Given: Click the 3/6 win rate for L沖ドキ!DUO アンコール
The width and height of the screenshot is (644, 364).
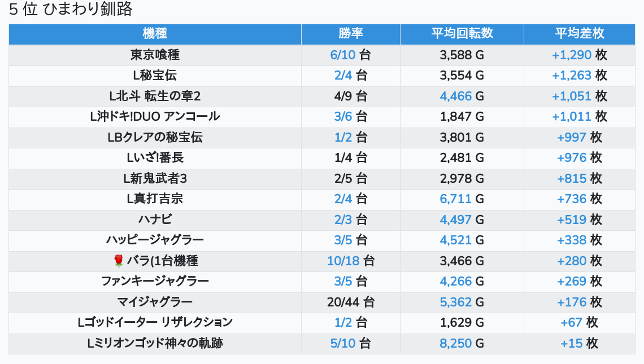Looking at the screenshot, I should [x=343, y=116].
